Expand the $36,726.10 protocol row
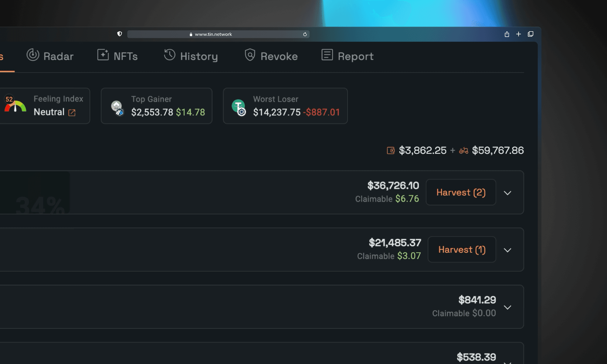 coord(508,192)
